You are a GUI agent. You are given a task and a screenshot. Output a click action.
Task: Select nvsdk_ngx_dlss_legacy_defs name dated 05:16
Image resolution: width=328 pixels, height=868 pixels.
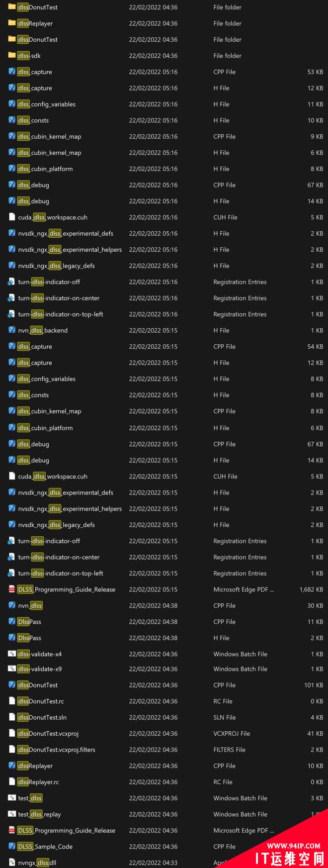pos(56,266)
